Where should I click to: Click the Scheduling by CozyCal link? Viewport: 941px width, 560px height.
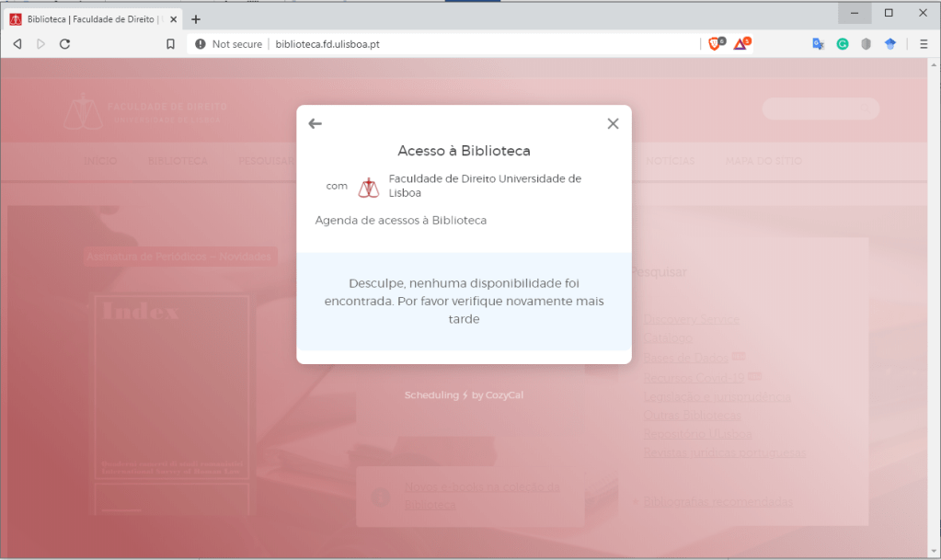pos(464,395)
